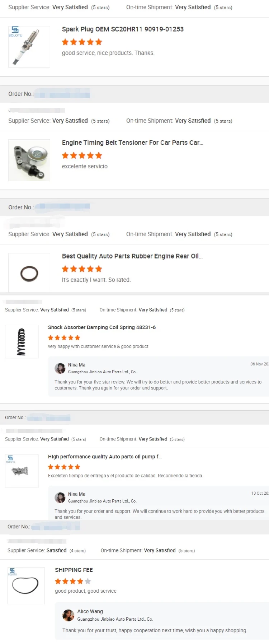The image size is (269, 644).
Task: Click the Engine Timing Belt Tensioner title
Action: pyautogui.click(x=132, y=143)
